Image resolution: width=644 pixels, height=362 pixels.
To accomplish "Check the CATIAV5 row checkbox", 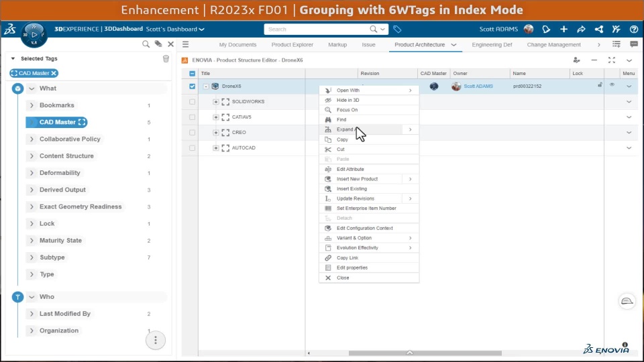I will coord(193,117).
